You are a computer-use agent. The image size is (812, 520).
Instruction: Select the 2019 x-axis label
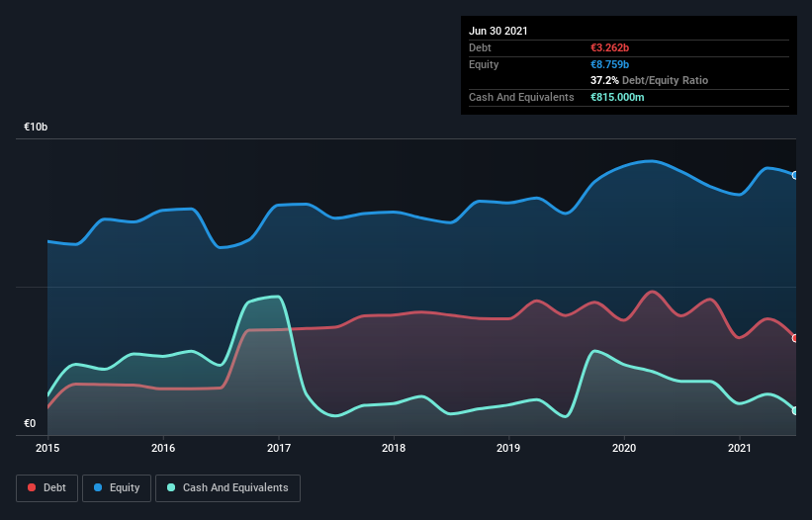pyautogui.click(x=508, y=448)
